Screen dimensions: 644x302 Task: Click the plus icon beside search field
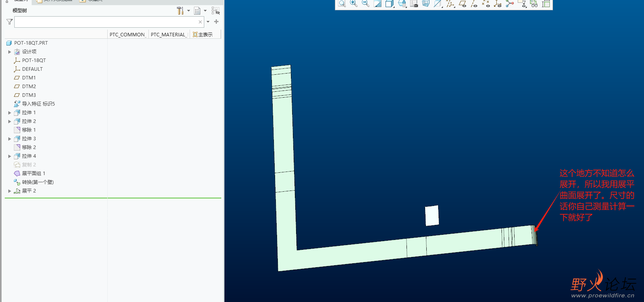point(216,22)
